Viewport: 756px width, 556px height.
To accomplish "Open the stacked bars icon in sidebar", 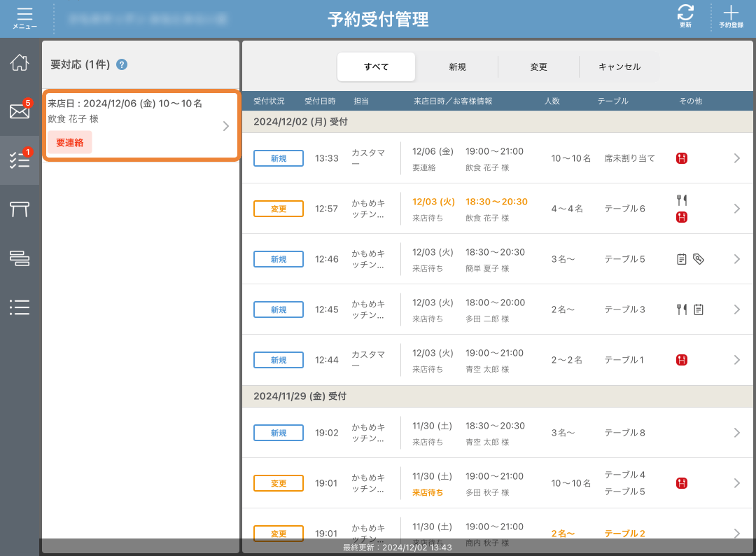I will [x=20, y=258].
